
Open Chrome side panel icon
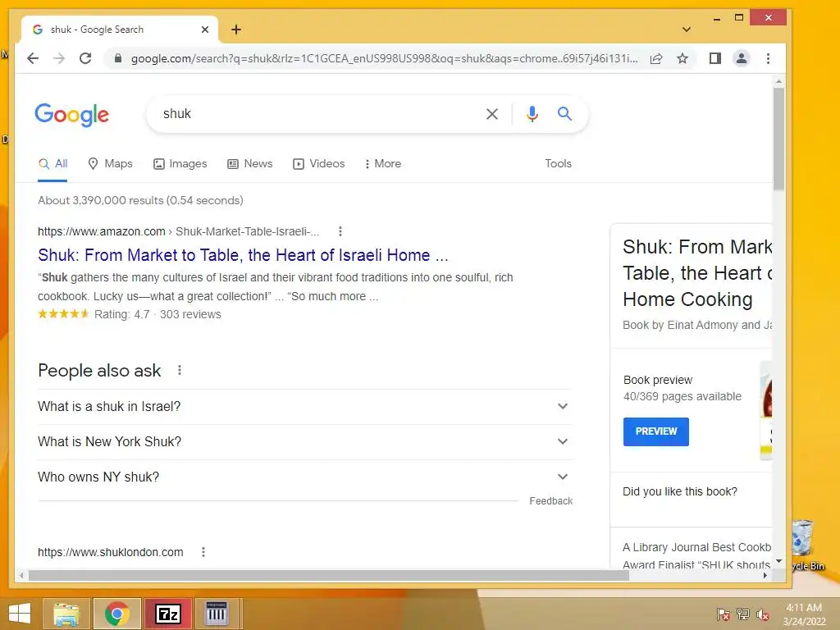(x=714, y=58)
